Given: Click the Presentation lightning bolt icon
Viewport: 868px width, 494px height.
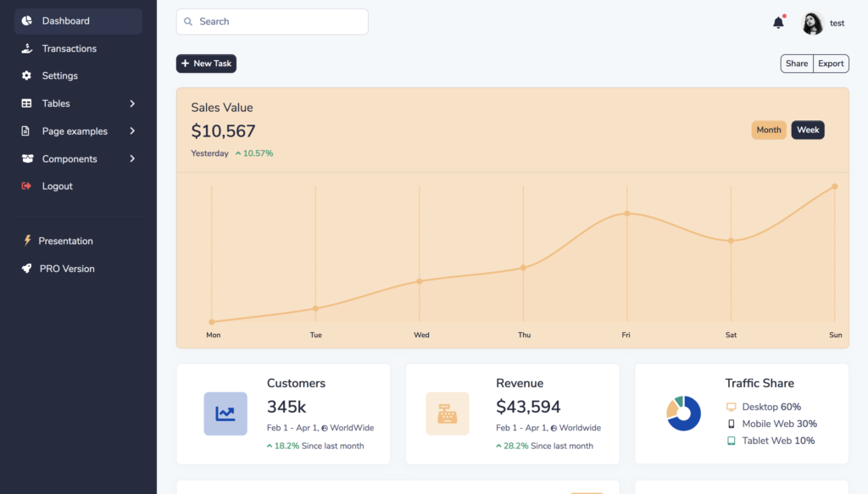Looking at the screenshot, I should (x=26, y=241).
